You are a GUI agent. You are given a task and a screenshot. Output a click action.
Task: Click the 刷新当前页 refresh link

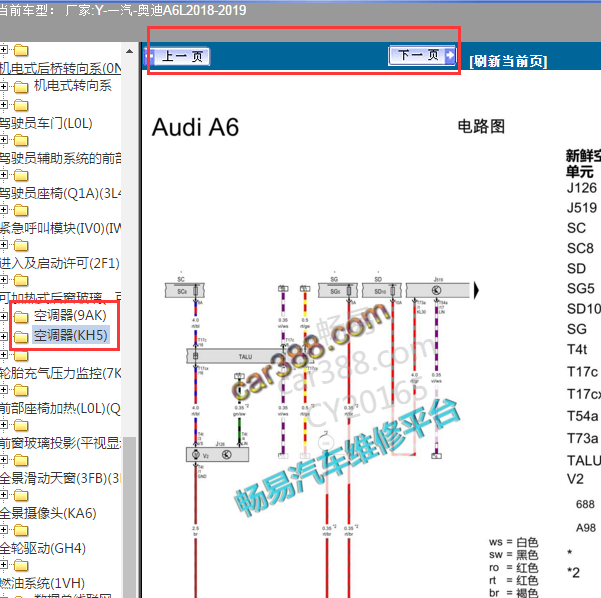point(508,61)
